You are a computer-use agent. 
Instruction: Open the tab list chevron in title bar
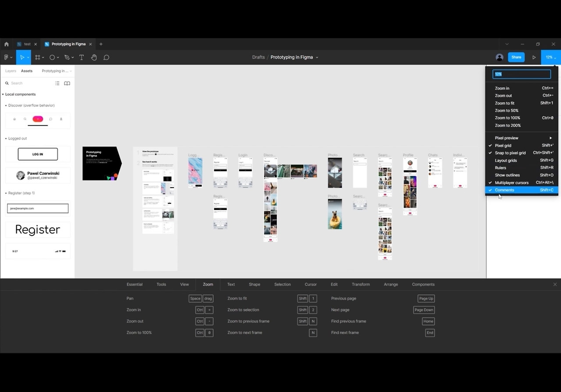(507, 44)
